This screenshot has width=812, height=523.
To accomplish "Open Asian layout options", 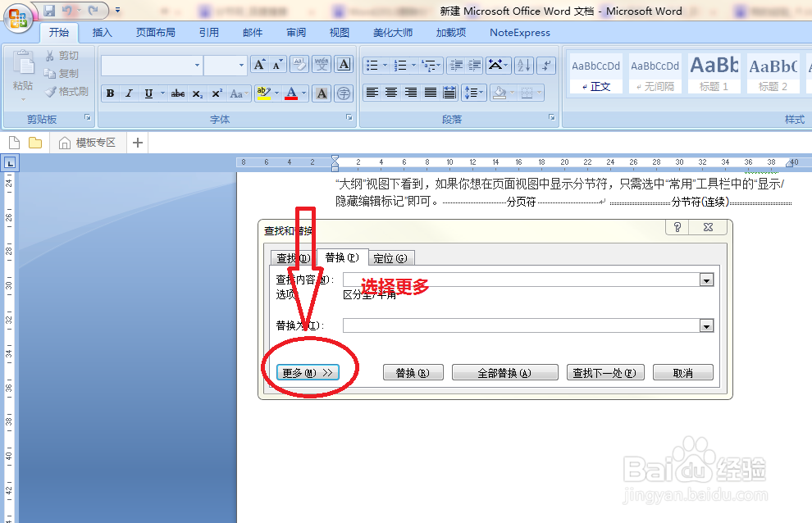I will click(498, 66).
